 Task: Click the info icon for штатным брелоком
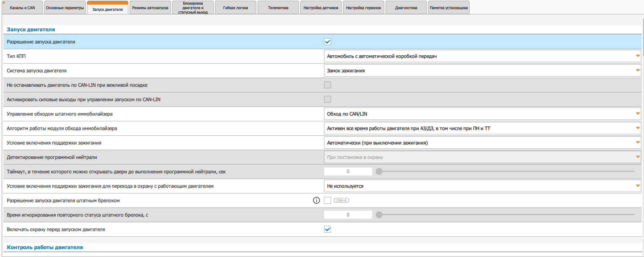(x=316, y=200)
